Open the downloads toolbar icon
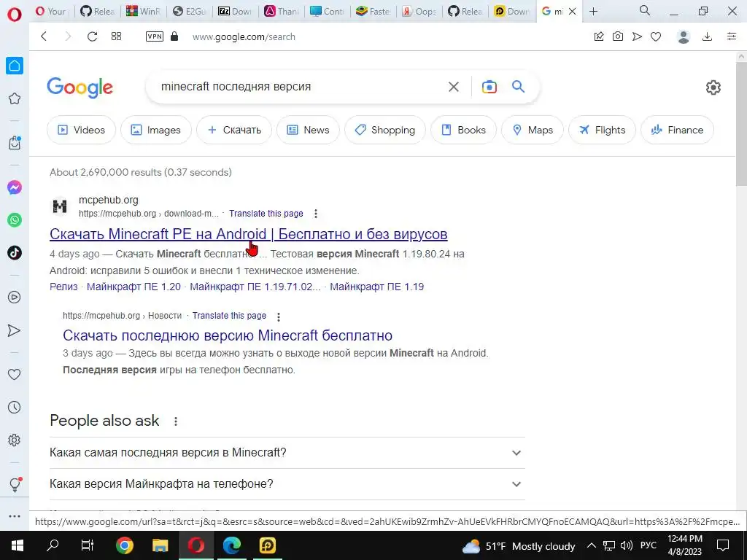Viewport: 747px width, 560px height. click(708, 36)
